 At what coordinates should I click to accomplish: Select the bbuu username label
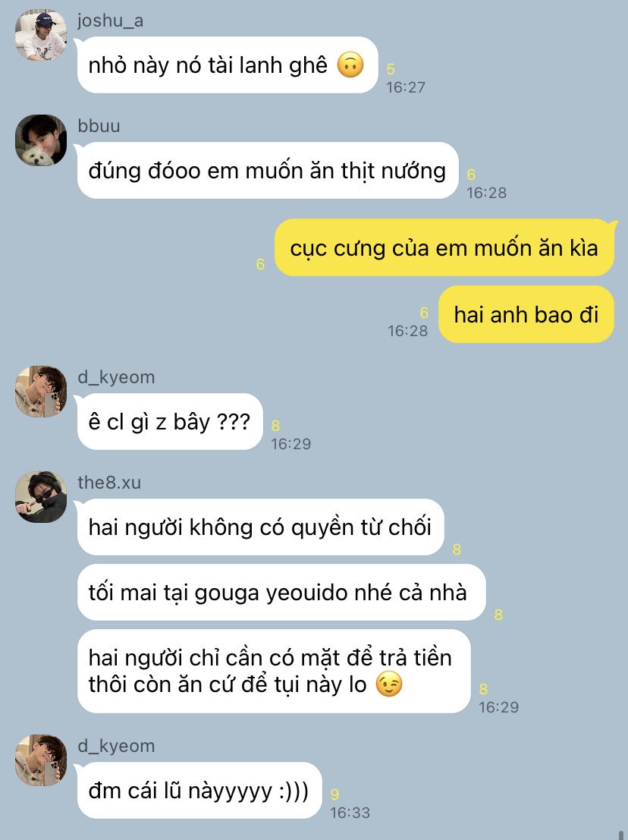point(99,126)
